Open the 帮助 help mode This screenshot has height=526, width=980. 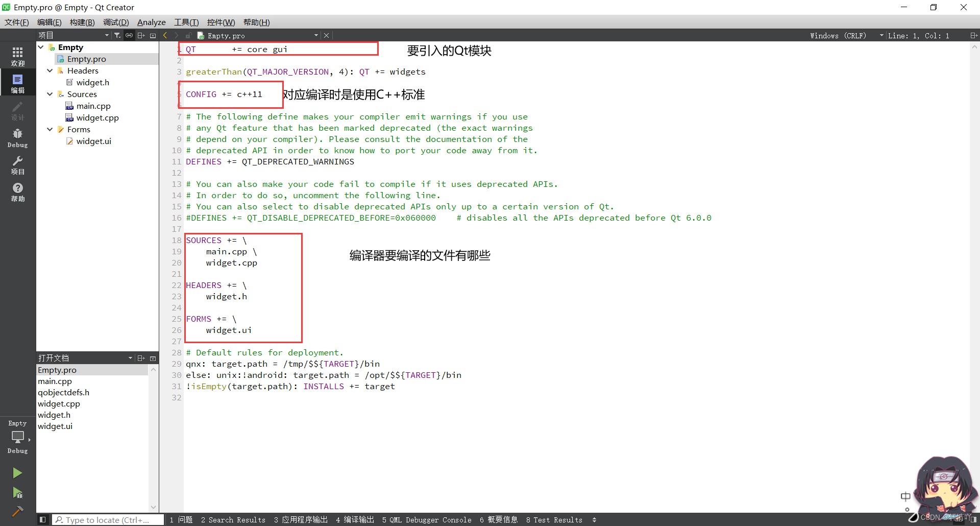pos(18,192)
